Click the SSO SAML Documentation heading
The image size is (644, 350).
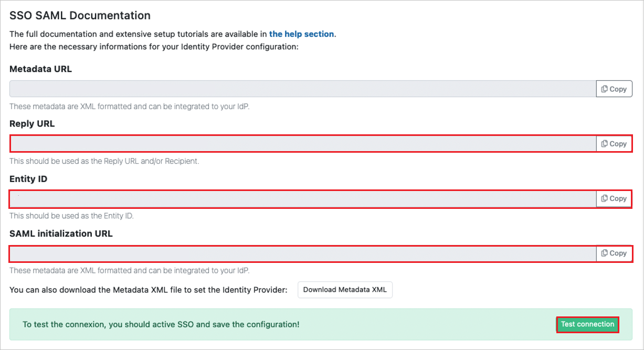[79, 15]
